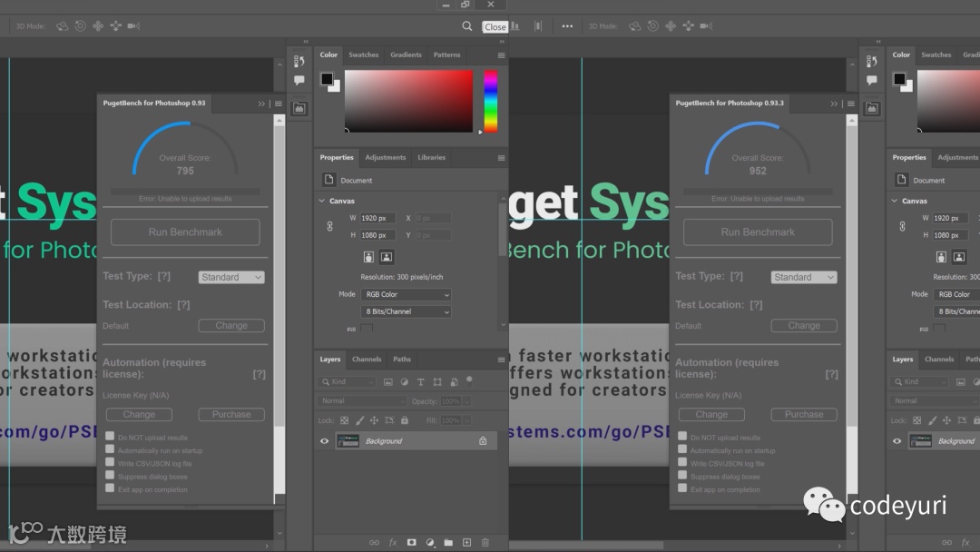Click the search magnifier icon in left window
Screen dimensions: 980x552
pyautogui.click(x=467, y=26)
